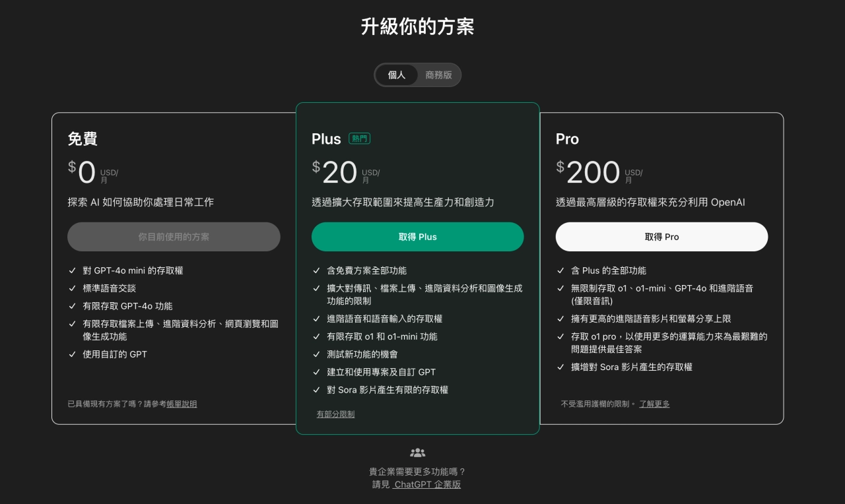Switch to the 商務版 tab
The width and height of the screenshot is (845, 504).
click(x=439, y=75)
